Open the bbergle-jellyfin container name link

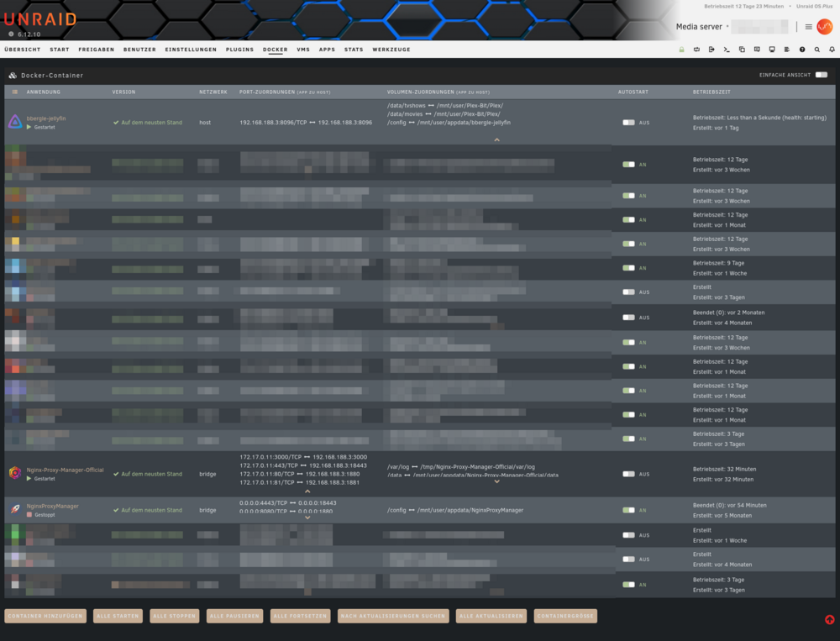46,118
